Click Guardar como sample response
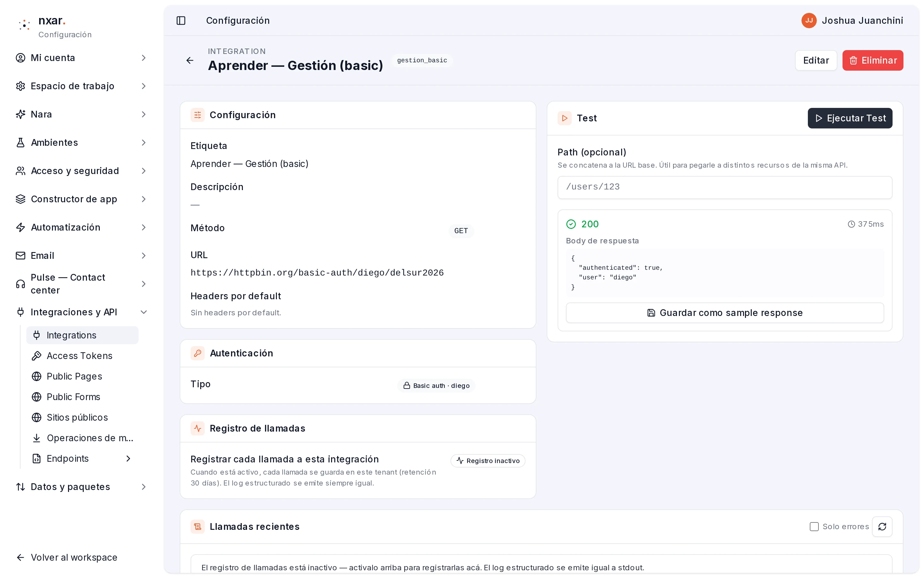 tap(725, 313)
